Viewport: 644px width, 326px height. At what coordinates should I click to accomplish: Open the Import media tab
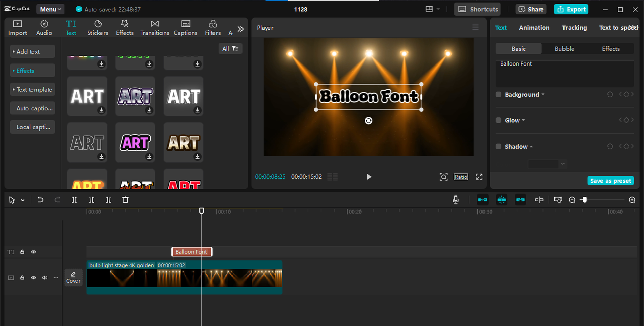click(17, 28)
